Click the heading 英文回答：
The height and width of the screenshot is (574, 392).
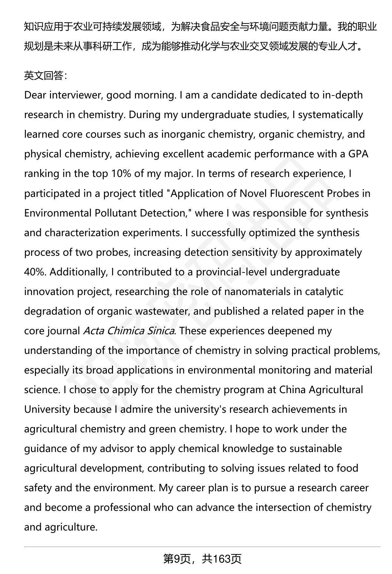click(x=46, y=76)
